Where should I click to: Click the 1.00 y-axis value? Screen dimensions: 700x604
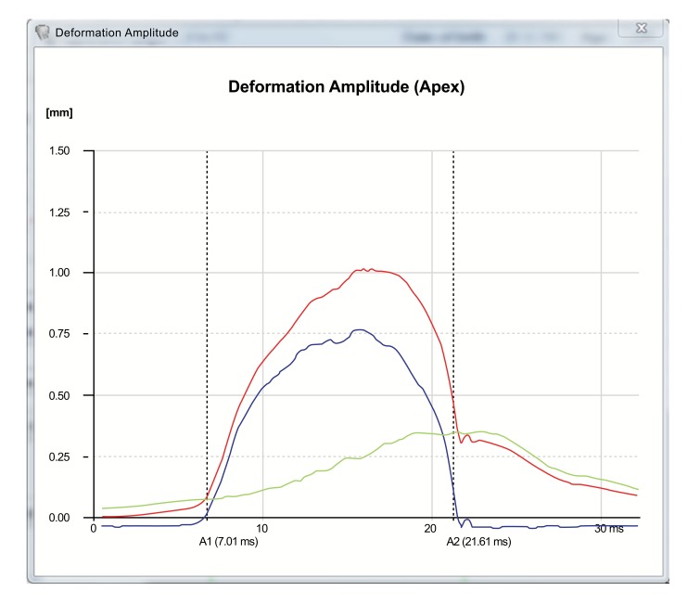coord(59,273)
